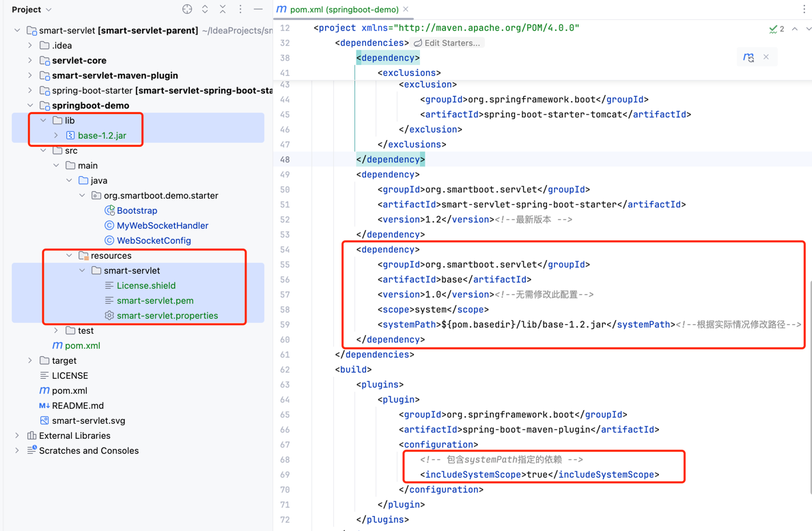Click the base-1.2.jar archive icon
Image resolution: width=812 pixels, height=531 pixels.
(x=70, y=136)
